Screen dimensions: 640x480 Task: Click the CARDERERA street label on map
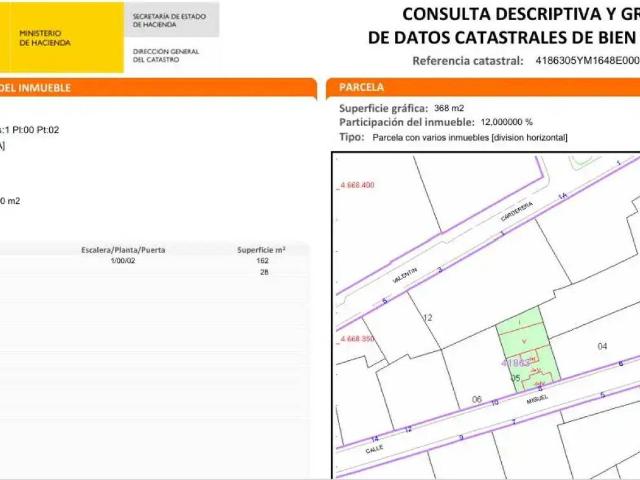pyautogui.click(x=517, y=211)
